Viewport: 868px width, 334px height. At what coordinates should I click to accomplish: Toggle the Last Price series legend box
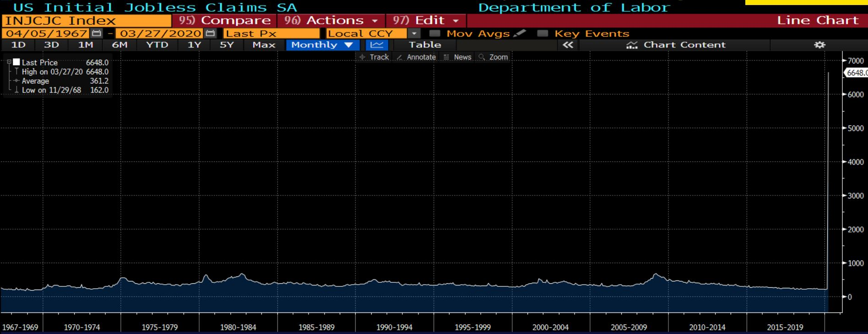16,62
